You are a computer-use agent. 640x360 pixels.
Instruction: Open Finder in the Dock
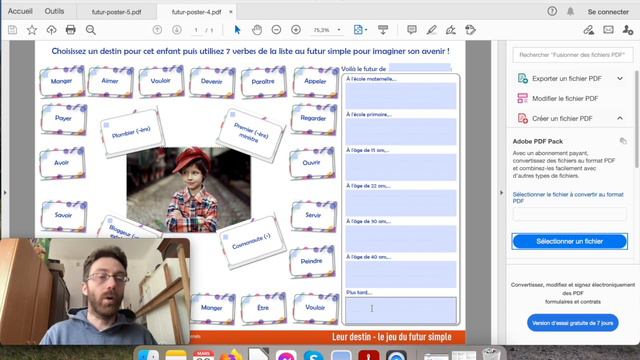[149, 355]
